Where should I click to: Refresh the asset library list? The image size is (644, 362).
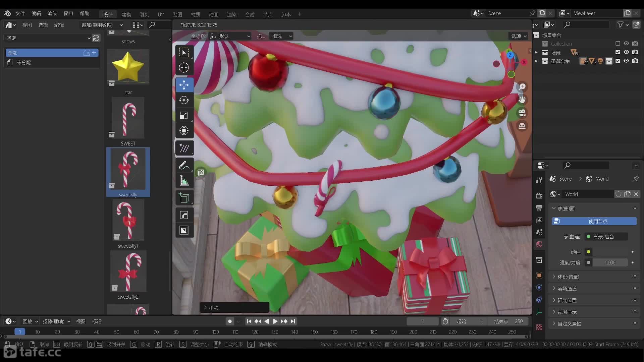coord(96,38)
